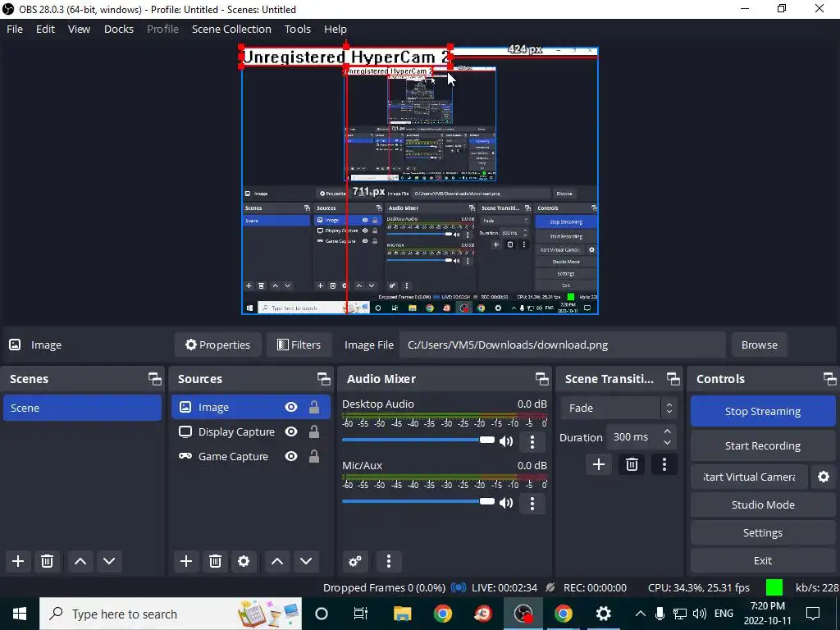840x630 pixels.
Task: Open Task View on taskbar
Action: tap(361, 614)
